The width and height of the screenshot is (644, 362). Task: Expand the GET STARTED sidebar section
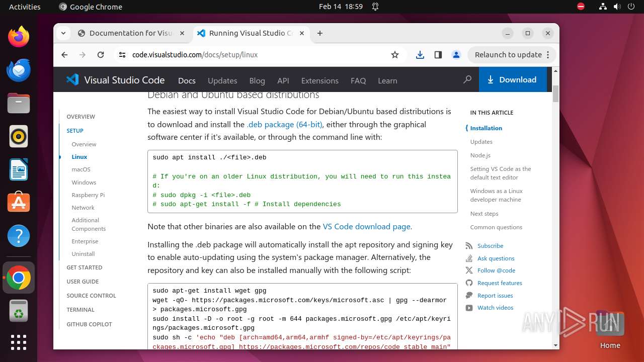pyautogui.click(x=85, y=267)
